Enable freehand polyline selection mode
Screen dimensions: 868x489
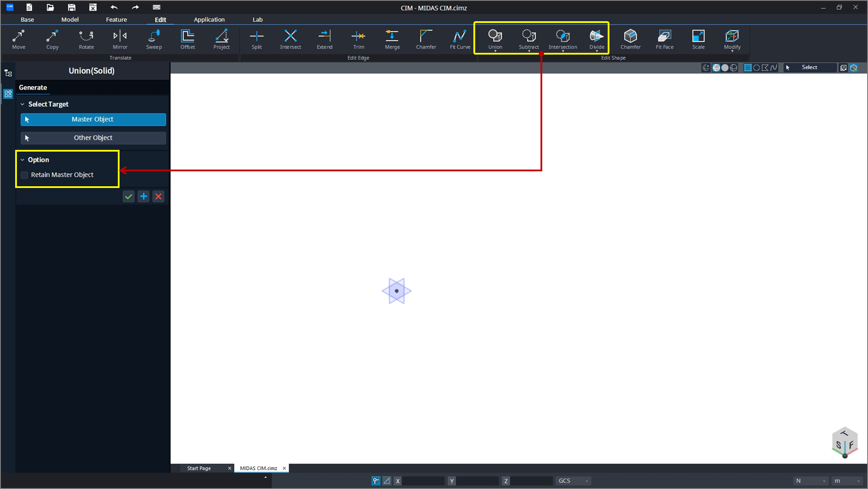click(x=774, y=68)
